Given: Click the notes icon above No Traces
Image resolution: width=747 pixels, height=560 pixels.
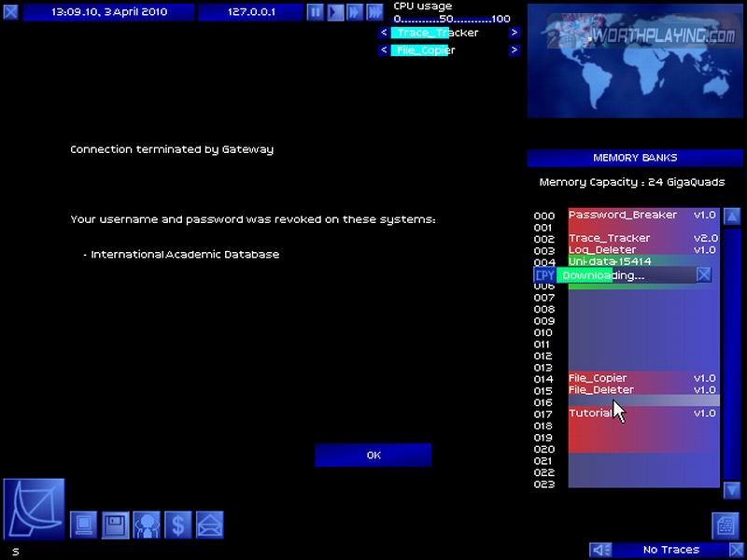Looking at the screenshot, I should click(x=726, y=525).
